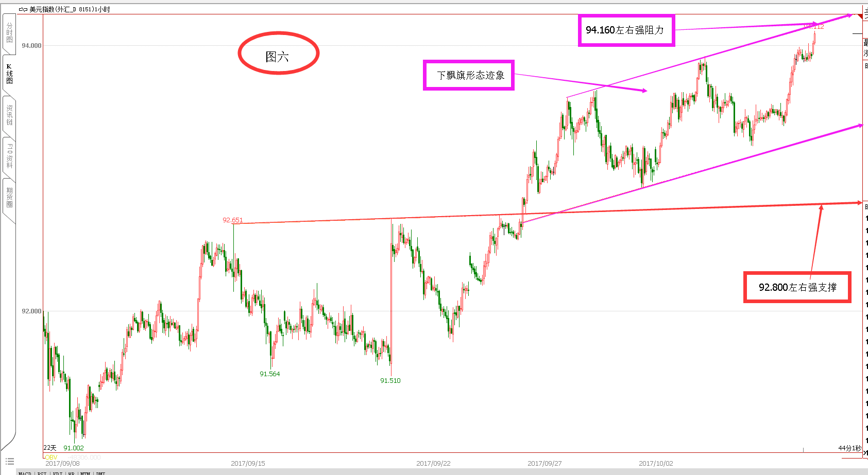Click the 2017/09/22 date label
868x475 pixels.
click(x=433, y=463)
